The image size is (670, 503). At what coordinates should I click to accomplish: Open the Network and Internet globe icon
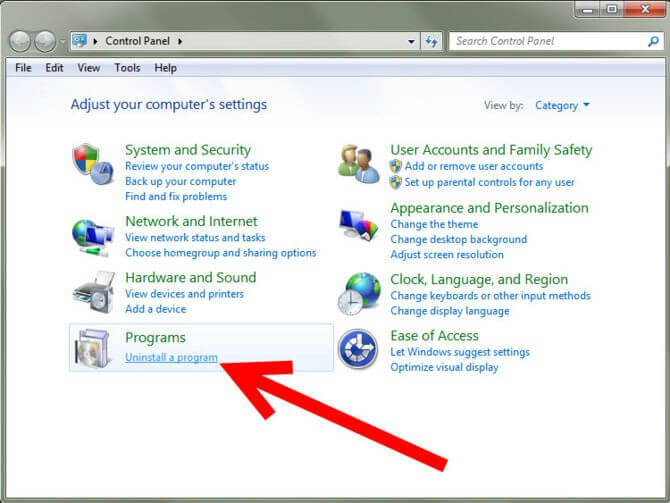coord(93,237)
